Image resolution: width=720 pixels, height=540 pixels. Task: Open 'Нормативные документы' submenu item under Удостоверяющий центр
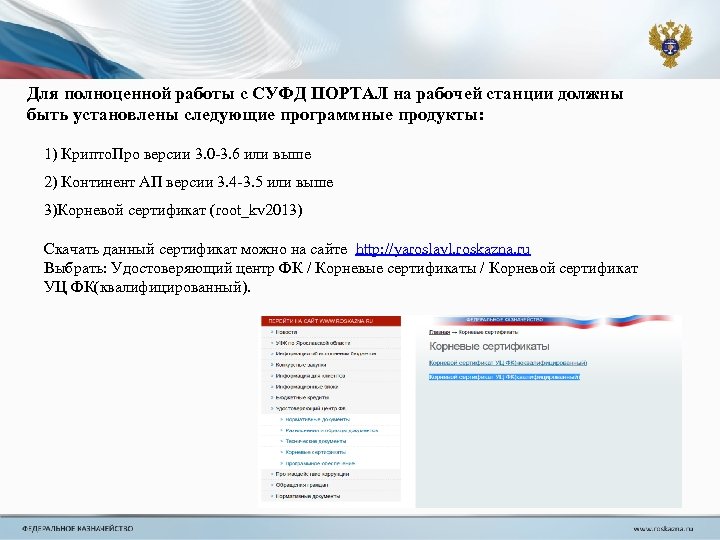tap(318, 419)
